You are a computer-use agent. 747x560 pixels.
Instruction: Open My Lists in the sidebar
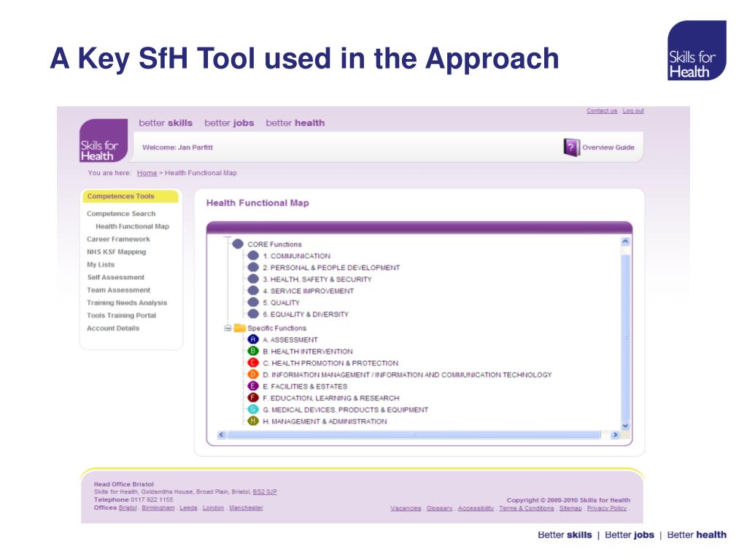point(101,265)
